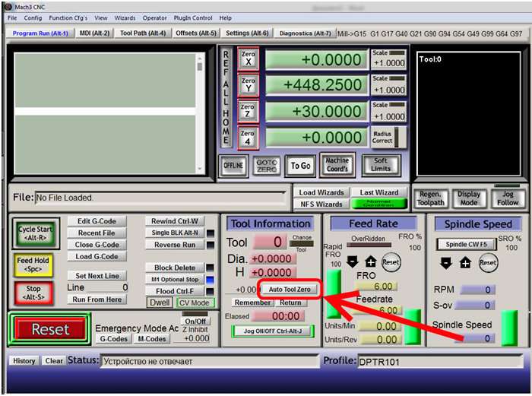The image size is (532, 396).
Task: Reset the feed rate override
Action: click(391, 262)
